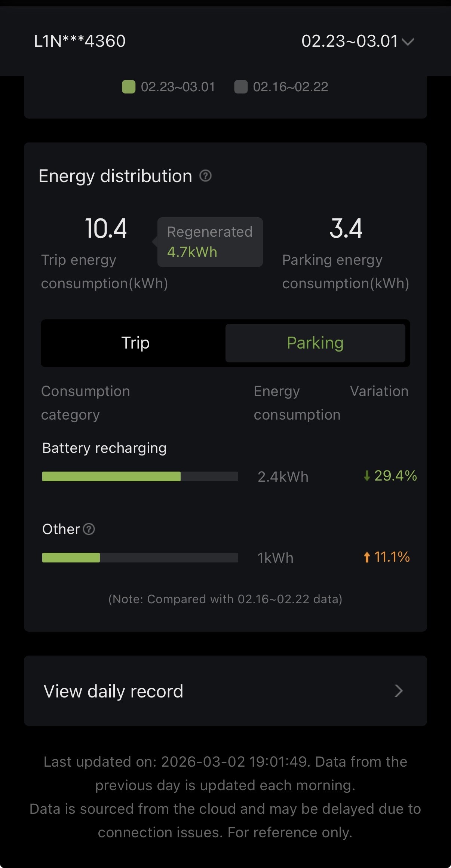Tap the green down arrow by 29.4%
Viewport: 451px width, 868px height.
[x=367, y=476]
